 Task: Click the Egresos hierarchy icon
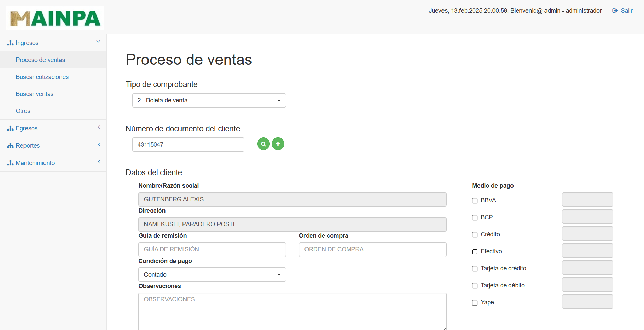[x=10, y=128]
